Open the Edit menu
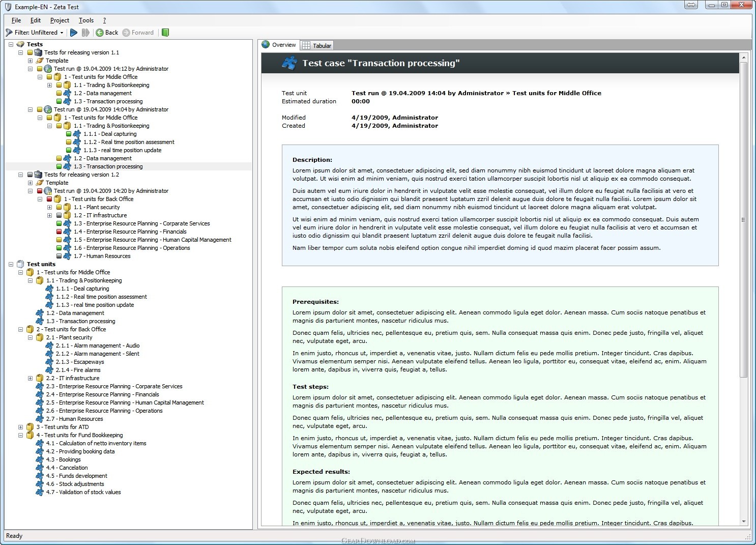This screenshot has width=756, height=545. click(36, 20)
